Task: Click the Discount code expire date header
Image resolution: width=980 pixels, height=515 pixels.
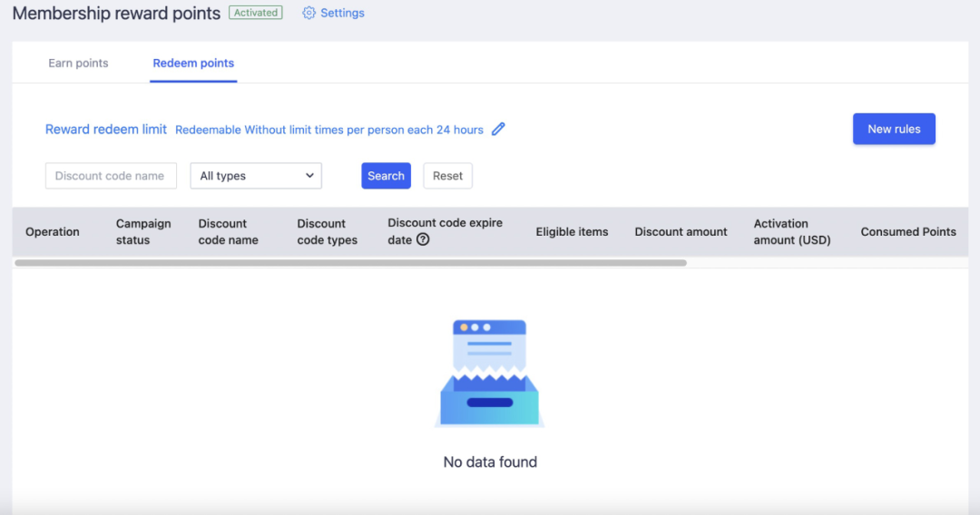Action: pos(445,231)
